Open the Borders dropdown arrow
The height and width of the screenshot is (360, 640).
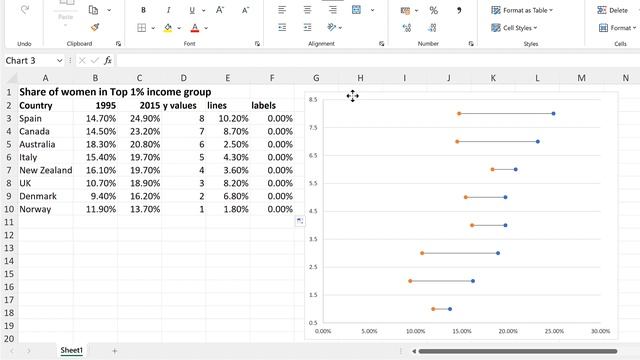[153, 28]
